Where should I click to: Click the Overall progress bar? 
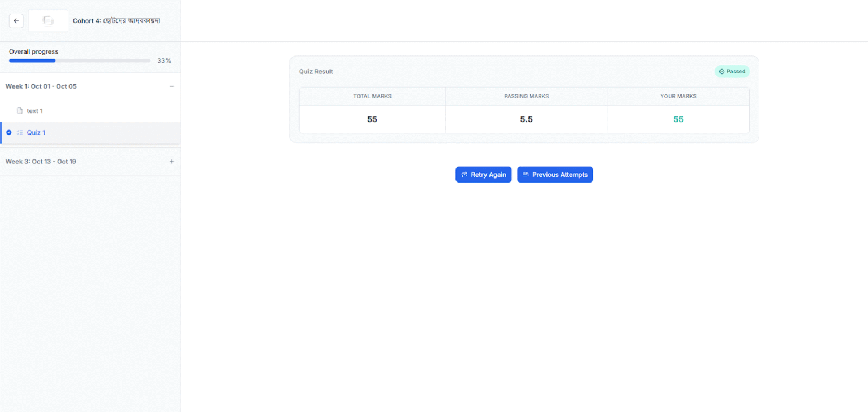pyautogui.click(x=79, y=60)
